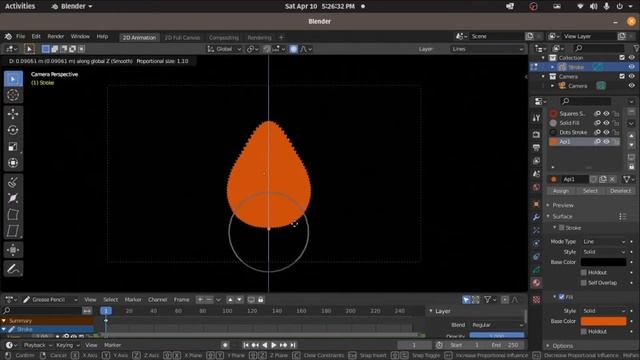Expand the Options panel
This screenshot has width=640, height=360.
click(562, 346)
